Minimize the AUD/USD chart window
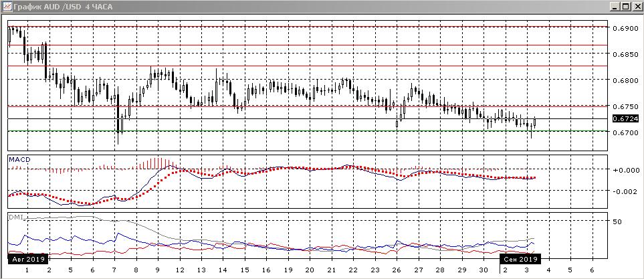The height and width of the screenshot is (279, 644). [614, 7]
